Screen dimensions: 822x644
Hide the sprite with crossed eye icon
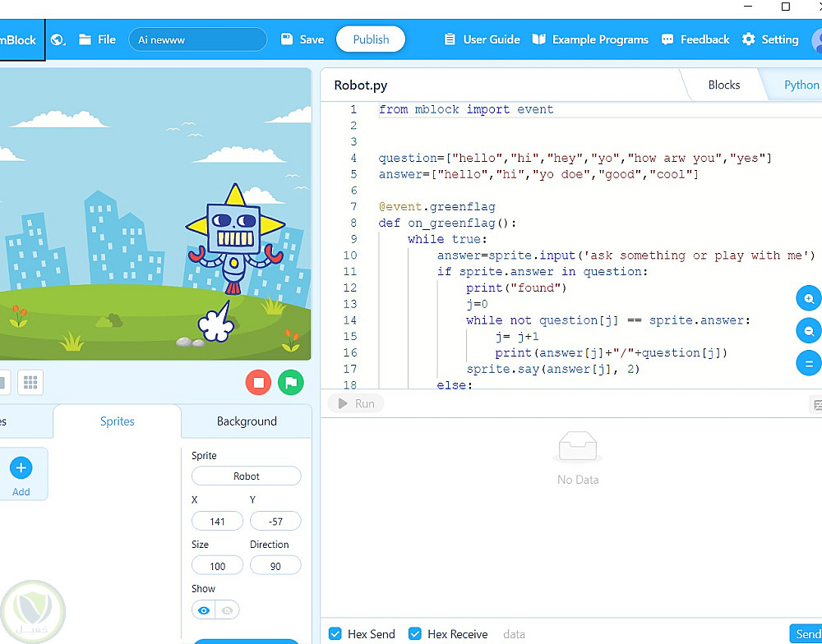click(228, 610)
